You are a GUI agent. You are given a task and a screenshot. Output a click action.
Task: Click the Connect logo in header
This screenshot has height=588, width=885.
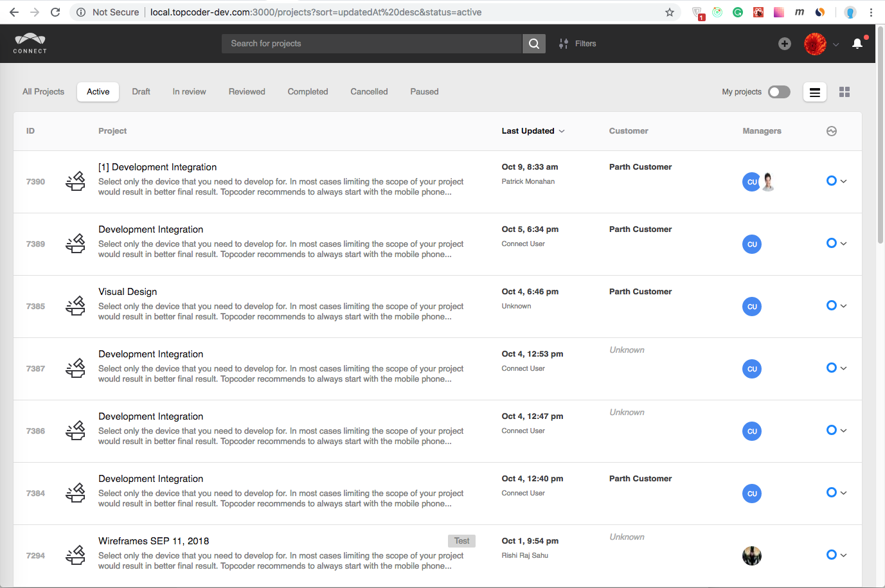click(x=30, y=43)
